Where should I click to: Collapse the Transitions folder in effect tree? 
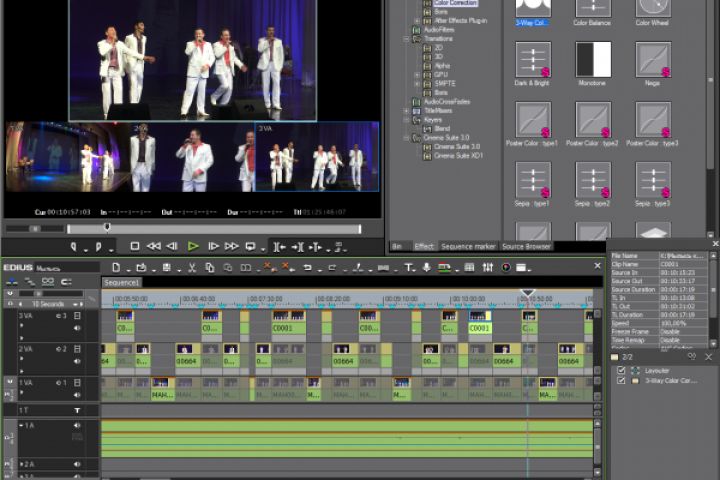point(406,39)
